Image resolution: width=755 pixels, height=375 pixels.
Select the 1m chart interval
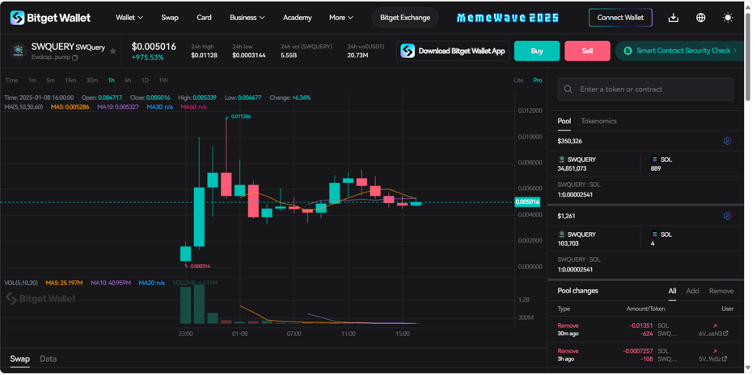(x=32, y=80)
